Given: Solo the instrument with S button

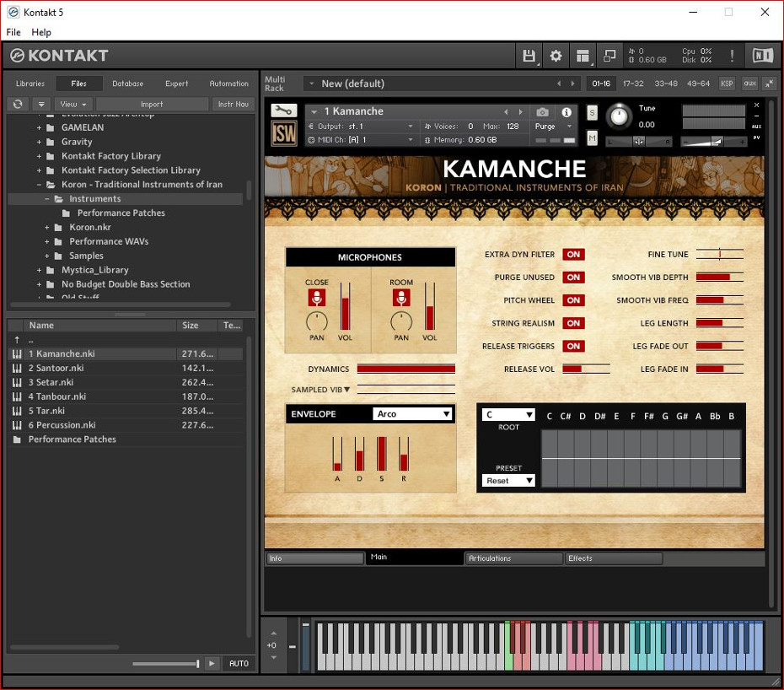Looking at the screenshot, I should coord(592,112).
